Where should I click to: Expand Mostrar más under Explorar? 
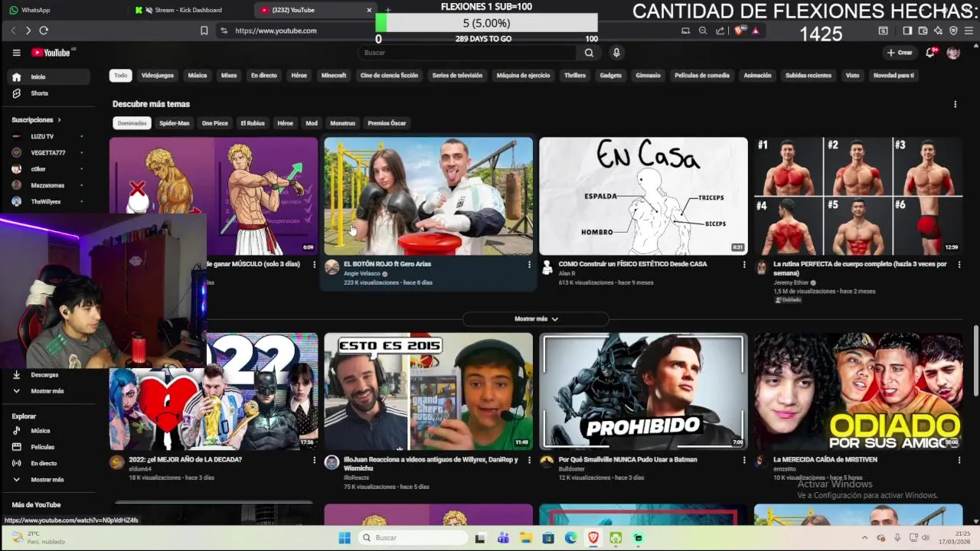click(49, 480)
